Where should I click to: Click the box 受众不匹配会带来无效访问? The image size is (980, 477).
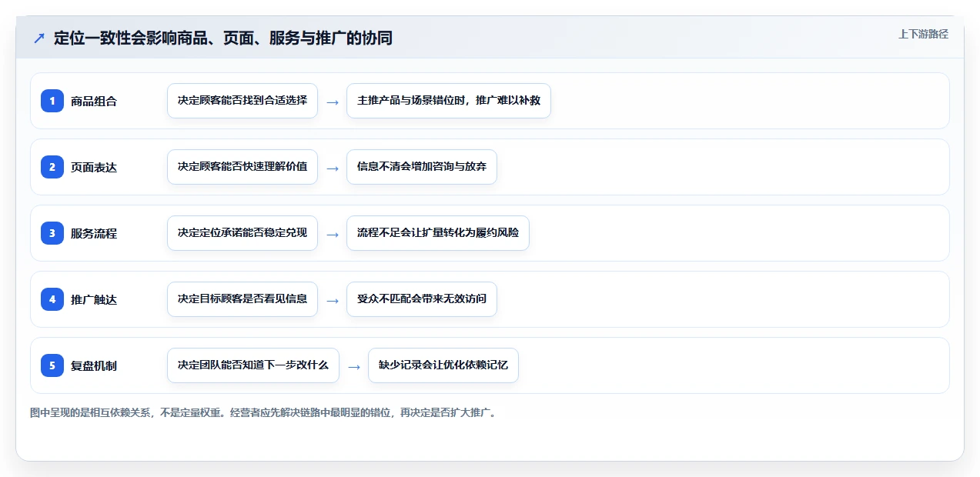[x=422, y=299]
